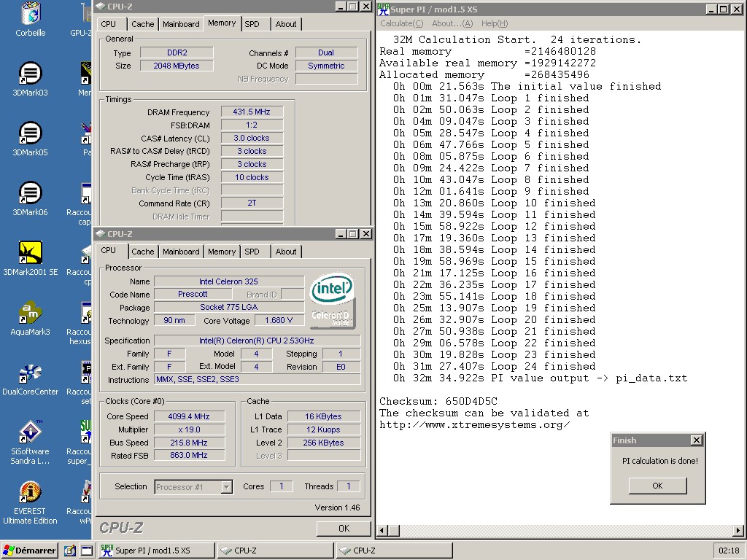Switch to Cache tab in upper CPU-Z window
Viewport: 747px width, 560px height.
point(142,24)
